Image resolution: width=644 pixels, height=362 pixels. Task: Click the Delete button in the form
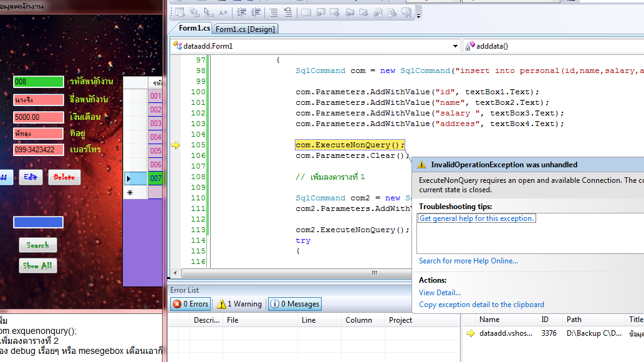click(x=64, y=177)
